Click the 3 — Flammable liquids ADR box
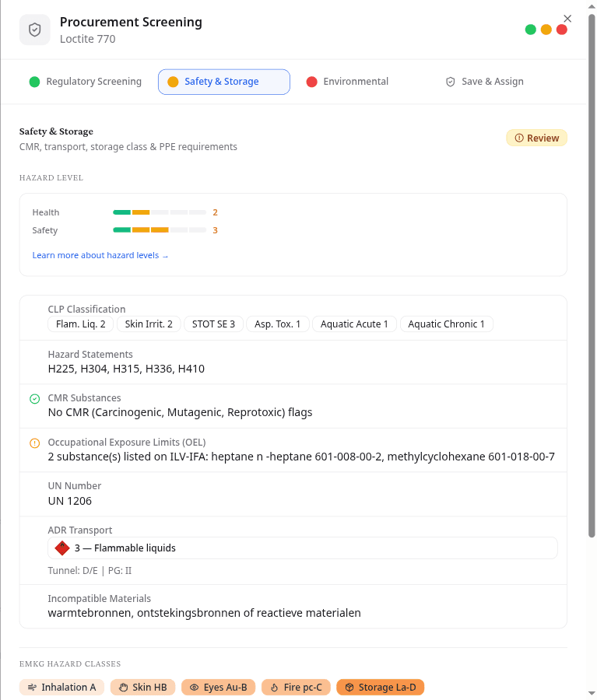Viewport: 597px width, 700px height. (303, 548)
